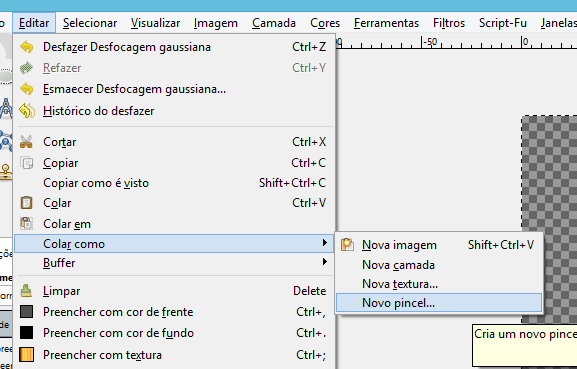Click the black background color fill swatch
The image size is (577, 369).
[26, 333]
